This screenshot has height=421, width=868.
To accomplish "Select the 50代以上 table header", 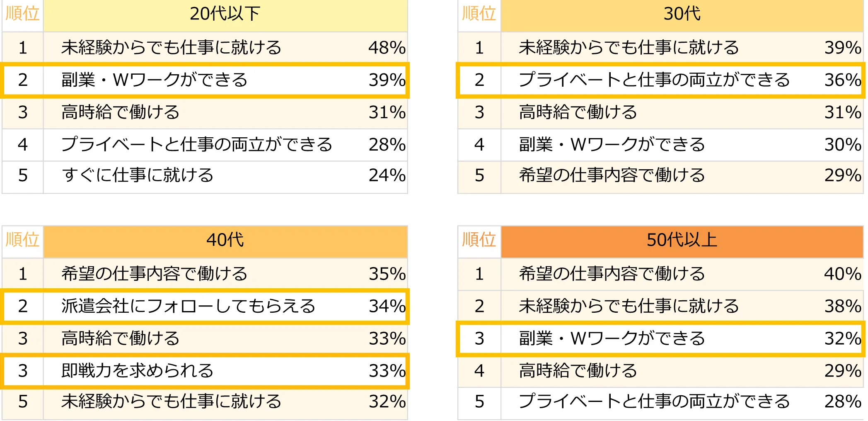I will (682, 240).
